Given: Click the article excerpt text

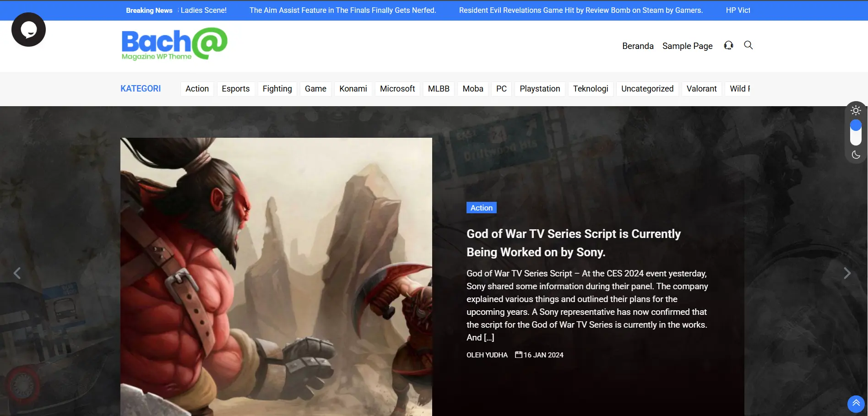Looking at the screenshot, I should (x=587, y=305).
